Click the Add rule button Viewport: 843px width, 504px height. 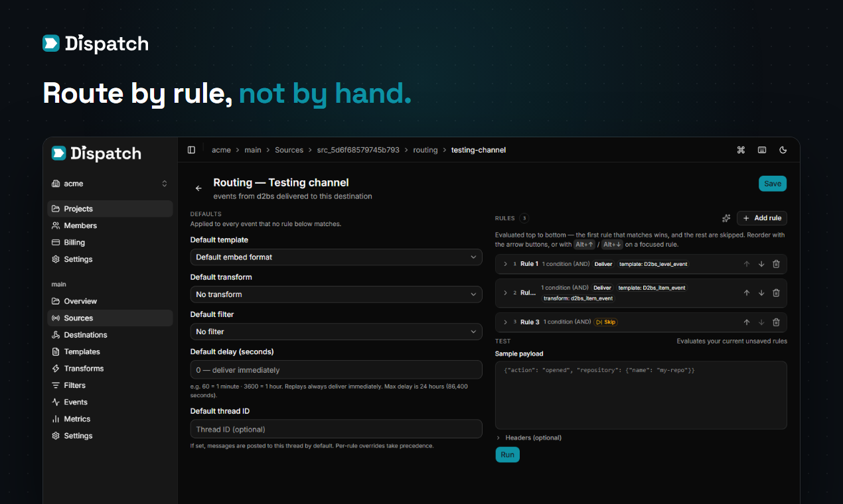coord(762,218)
